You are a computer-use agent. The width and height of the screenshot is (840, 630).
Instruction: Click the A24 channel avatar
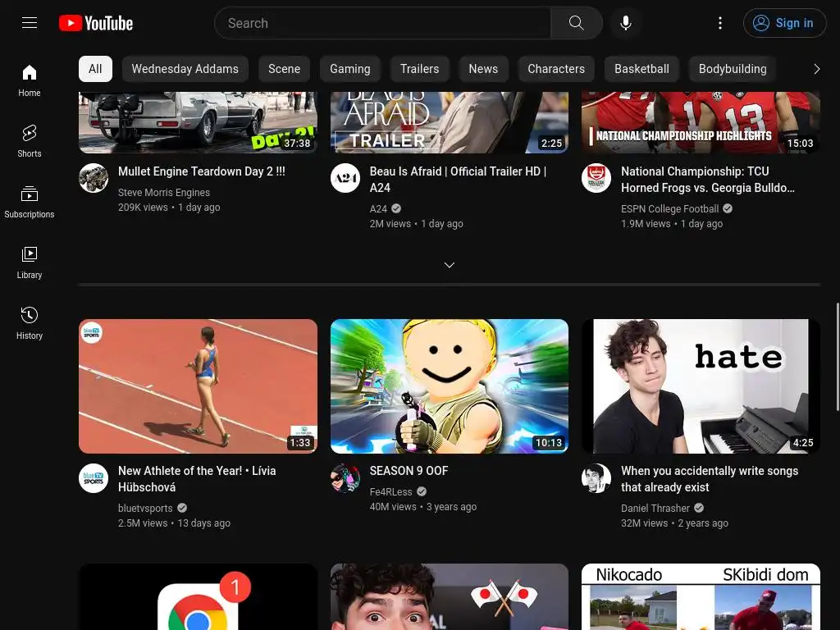point(345,178)
